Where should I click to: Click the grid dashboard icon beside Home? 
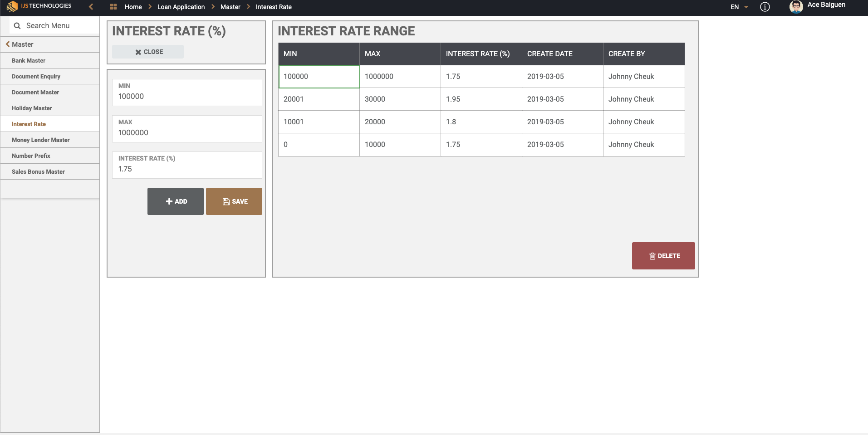[113, 7]
